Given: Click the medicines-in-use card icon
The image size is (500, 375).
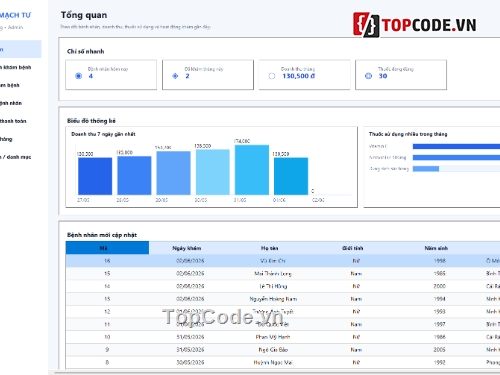Looking at the screenshot, I should click(368, 76).
